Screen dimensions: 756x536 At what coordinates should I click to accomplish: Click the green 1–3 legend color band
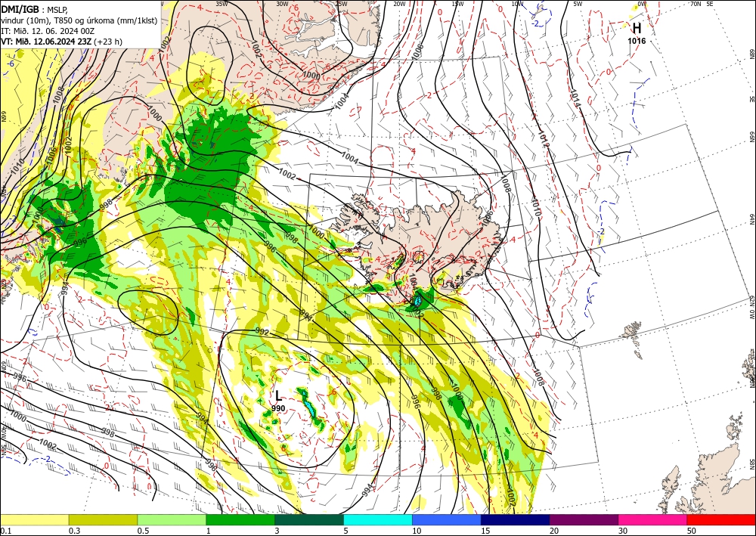[x=240, y=519]
